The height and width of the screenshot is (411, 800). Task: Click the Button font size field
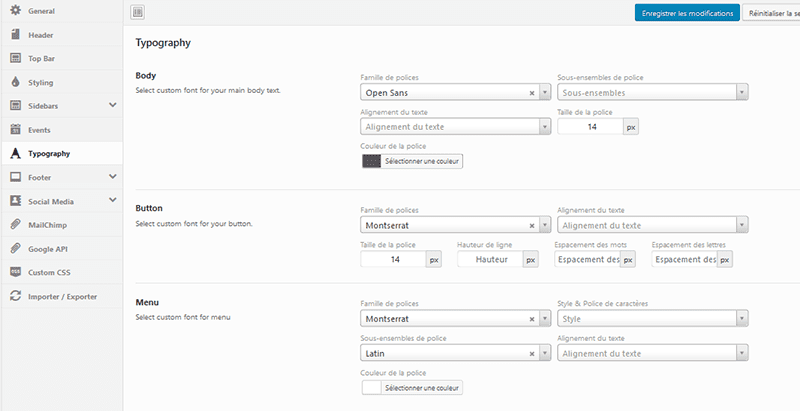pos(393,259)
